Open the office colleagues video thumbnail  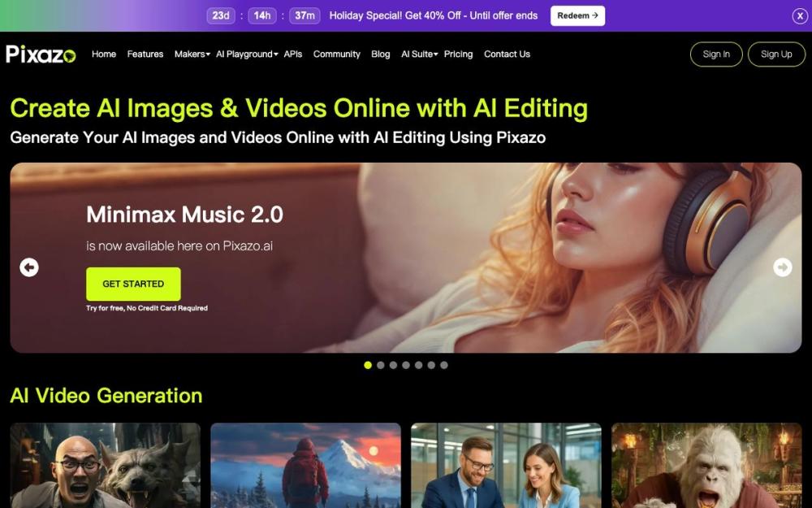click(x=506, y=466)
